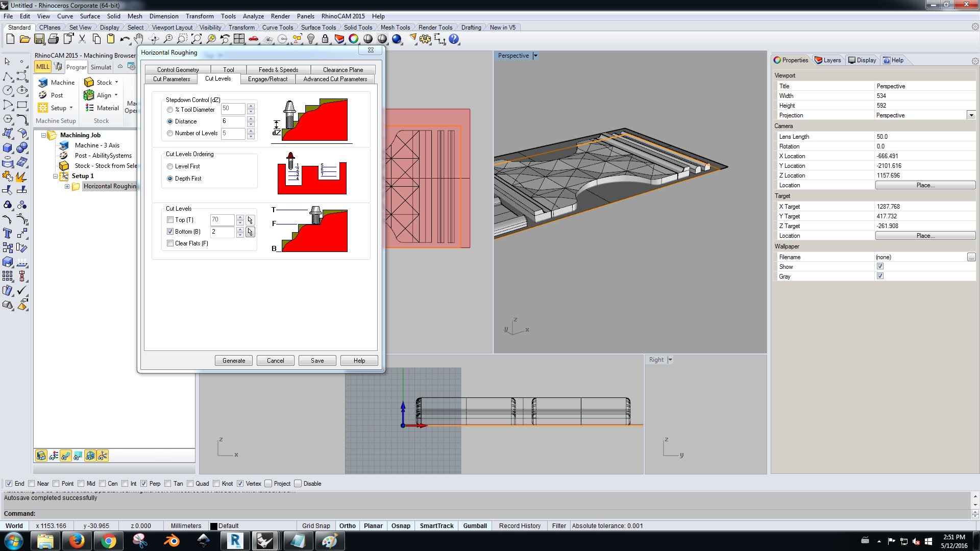Click the Print icon in toolbar
This screenshot has height=551, width=980.
53,39
